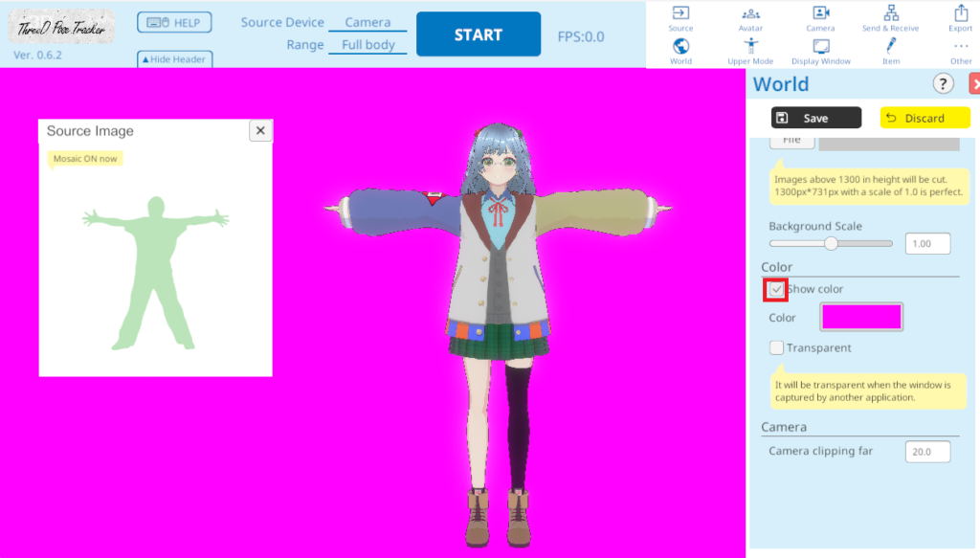
Task: Open the magenta Color swatch picker
Action: 861,317
